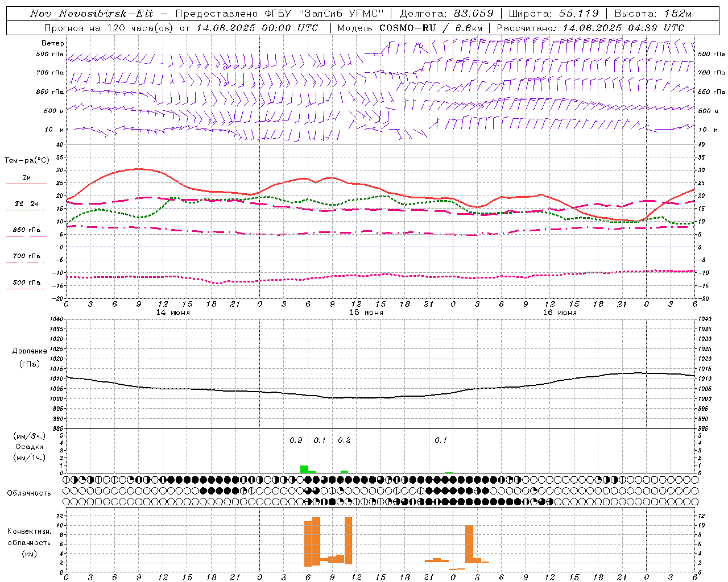Click the 'Предоставлено ФГБУ "ЗапСиб УГМС"' provider text
Viewport: 728px width, 582px height.
pyautogui.click(x=280, y=14)
